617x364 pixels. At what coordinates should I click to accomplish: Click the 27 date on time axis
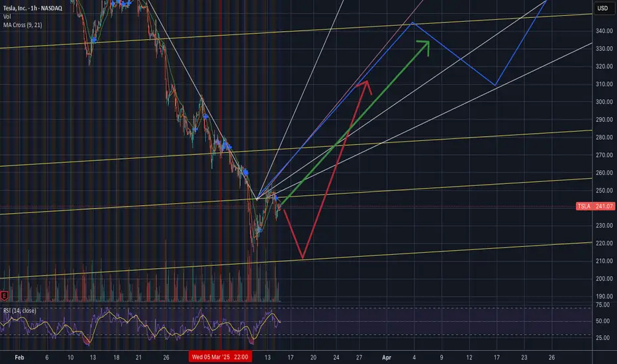point(359,357)
